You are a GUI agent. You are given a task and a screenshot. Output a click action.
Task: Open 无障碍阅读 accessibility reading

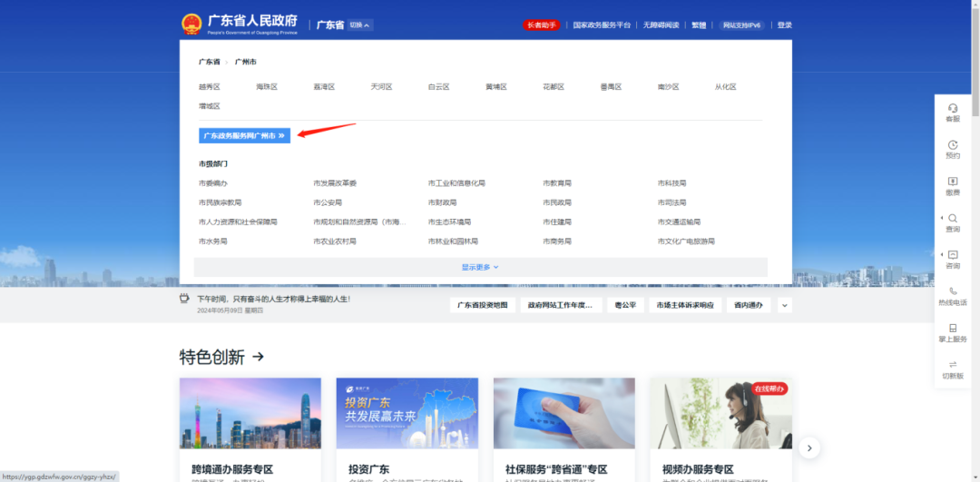point(661,25)
